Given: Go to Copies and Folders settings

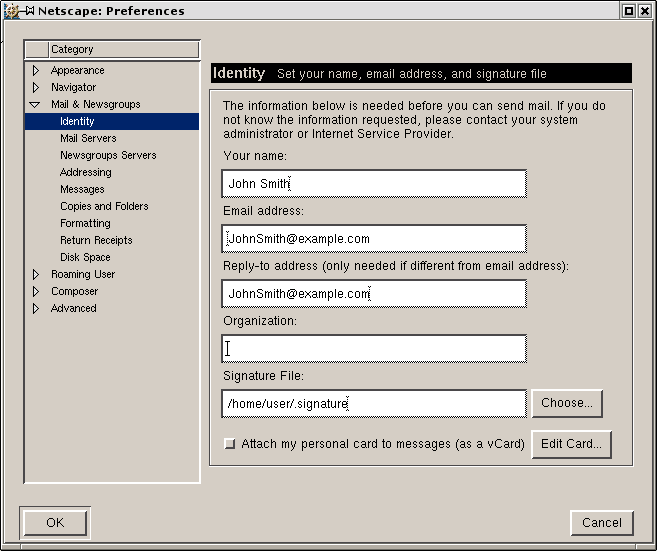Looking at the screenshot, I should point(104,207).
